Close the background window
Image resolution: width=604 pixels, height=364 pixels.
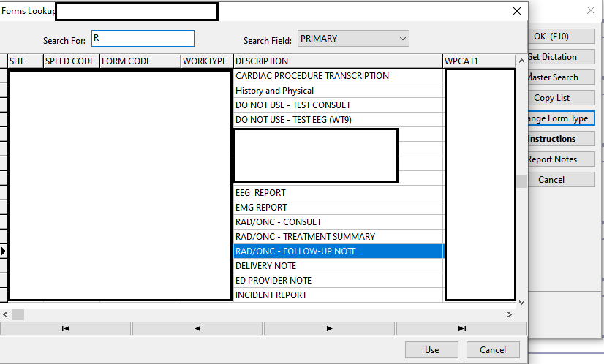pos(591,10)
